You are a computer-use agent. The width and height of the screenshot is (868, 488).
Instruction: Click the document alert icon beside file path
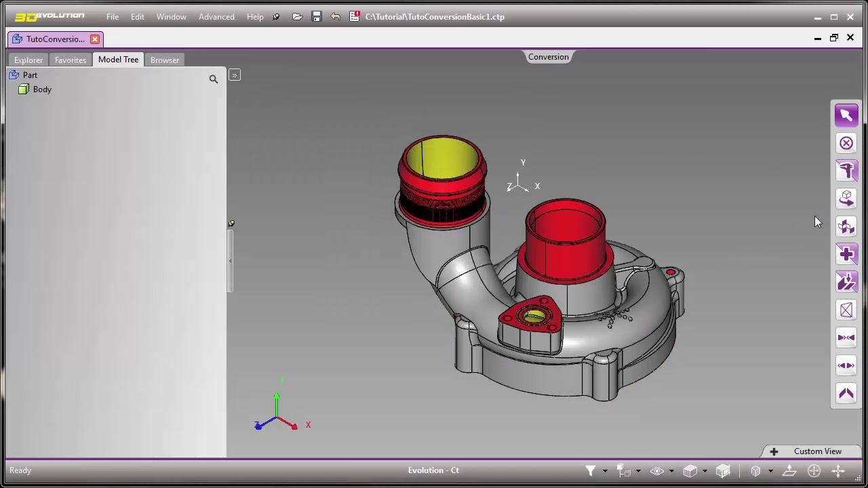355,17
